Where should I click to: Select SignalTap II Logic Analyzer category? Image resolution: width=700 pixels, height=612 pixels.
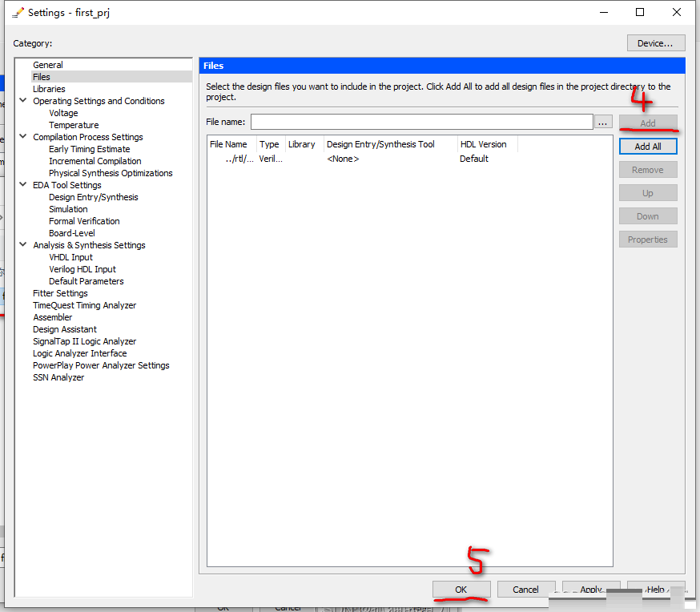click(84, 341)
